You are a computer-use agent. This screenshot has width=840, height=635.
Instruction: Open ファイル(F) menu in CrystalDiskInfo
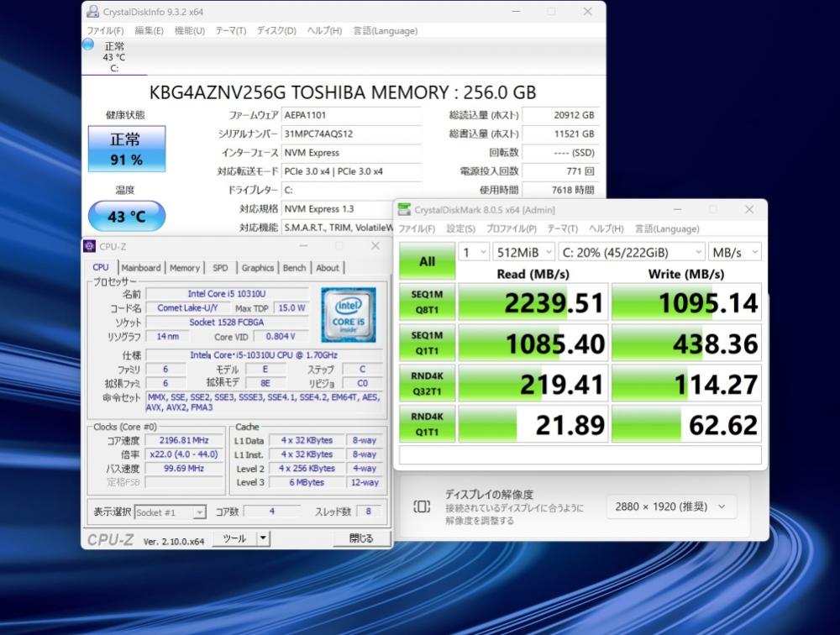pyautogui.click(x=106, y=30)
